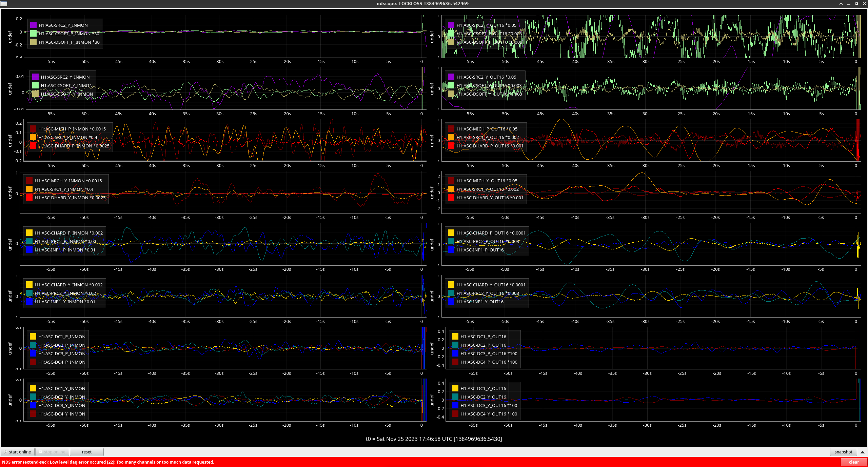The height and width of the screenshot is (467, 868).
Task: Click the teal PRC2_P_OUT16 legend swatch
Action: click(451, 241)
